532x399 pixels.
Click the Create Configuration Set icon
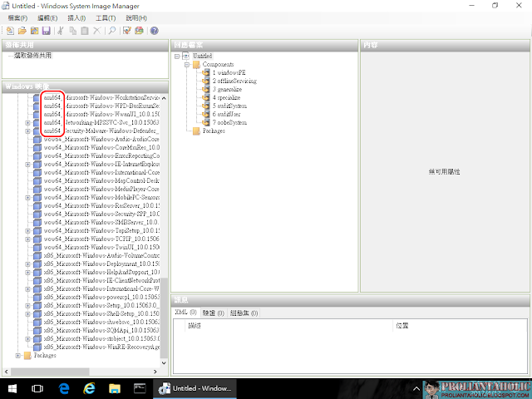point(139,31)
